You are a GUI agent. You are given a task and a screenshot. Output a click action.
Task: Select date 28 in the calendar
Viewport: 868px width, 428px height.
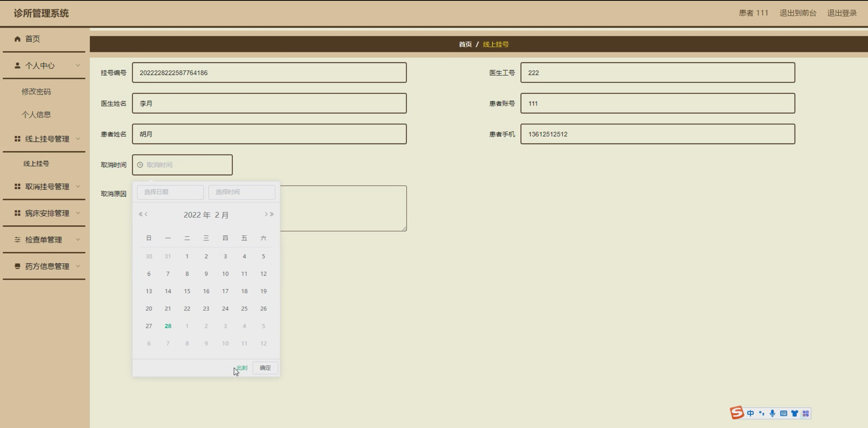[168, 326]
